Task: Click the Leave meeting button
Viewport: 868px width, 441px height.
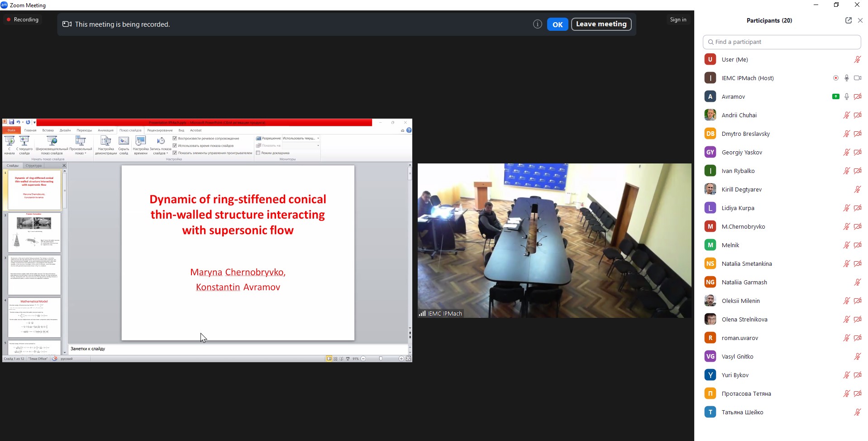Action: 601,24
